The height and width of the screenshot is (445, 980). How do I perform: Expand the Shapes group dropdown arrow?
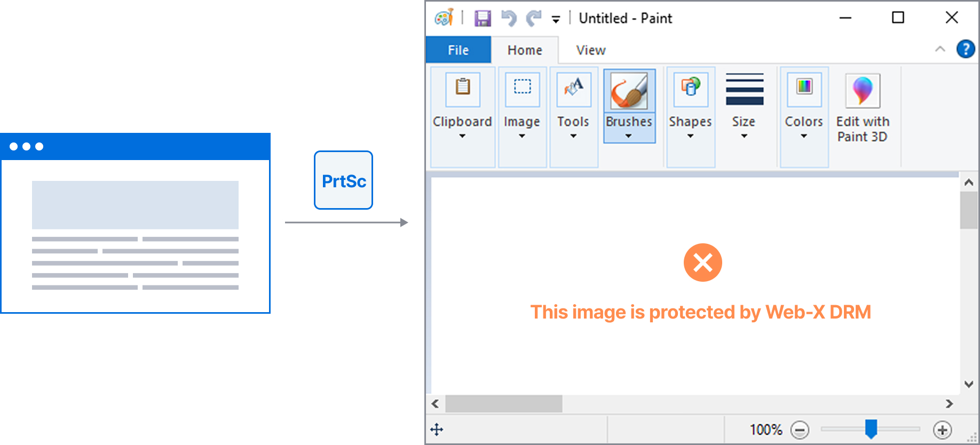pos(690,136)
